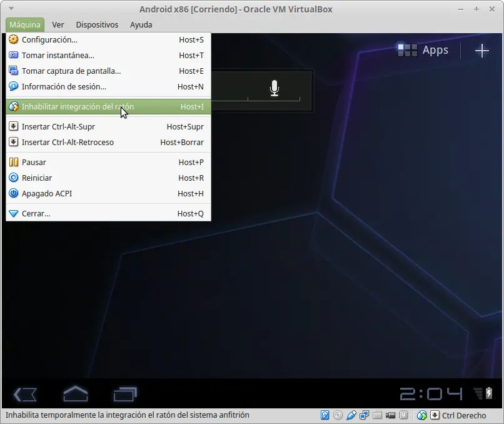Click the screenshot capture icon

[14, 71]
